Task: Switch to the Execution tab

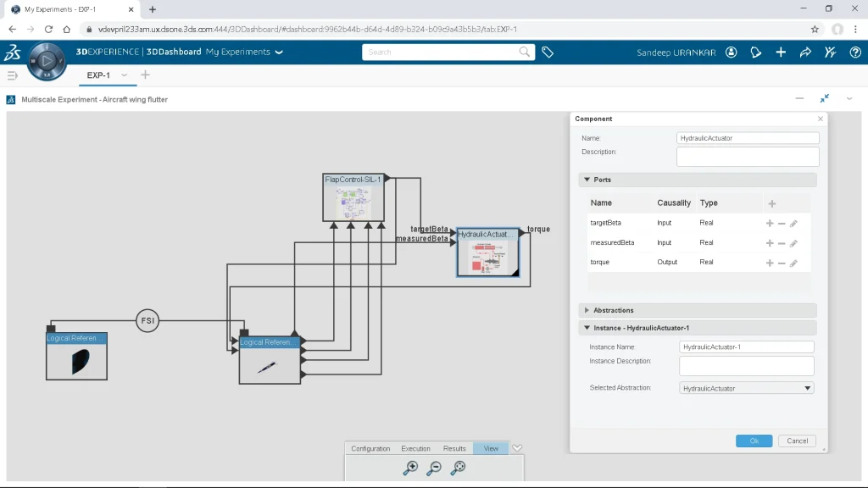Action: point(415,448)
